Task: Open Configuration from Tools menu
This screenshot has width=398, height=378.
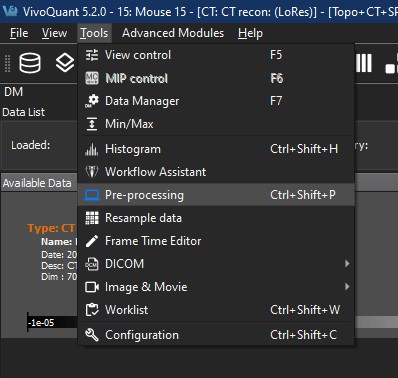Action: tap(216, 335)
